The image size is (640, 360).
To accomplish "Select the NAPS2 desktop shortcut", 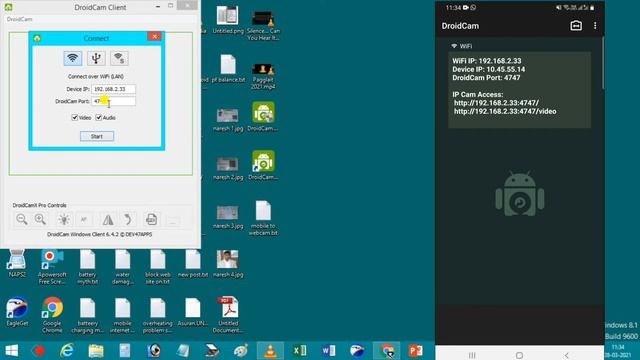I will [x=17, y=264].
